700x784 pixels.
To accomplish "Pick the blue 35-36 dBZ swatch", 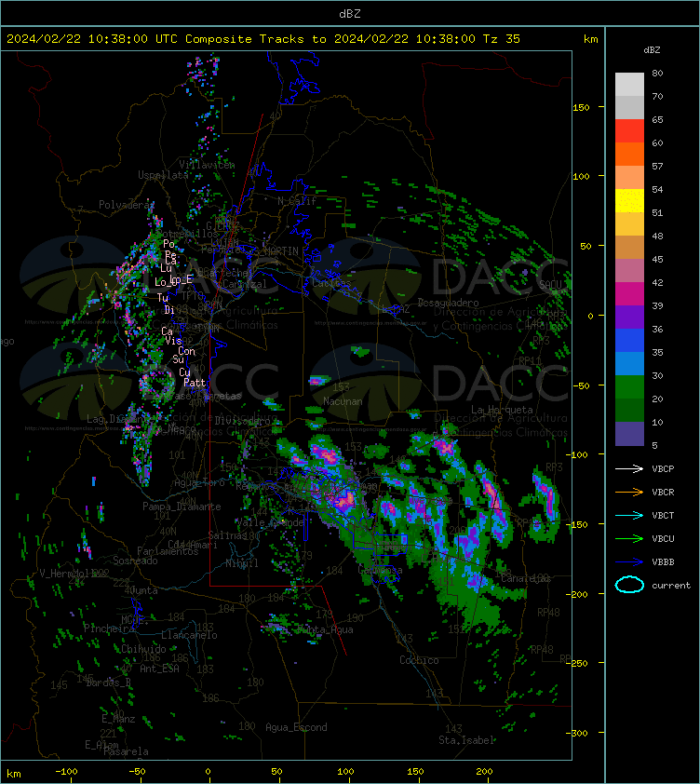I will [629, 340].
